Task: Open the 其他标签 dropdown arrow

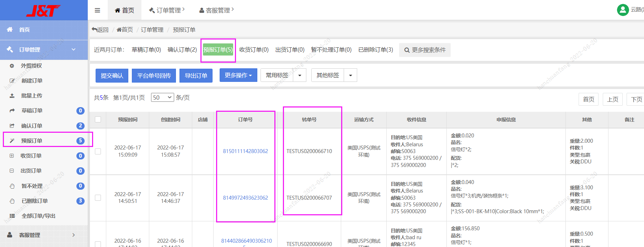Action: coord(350,75)
